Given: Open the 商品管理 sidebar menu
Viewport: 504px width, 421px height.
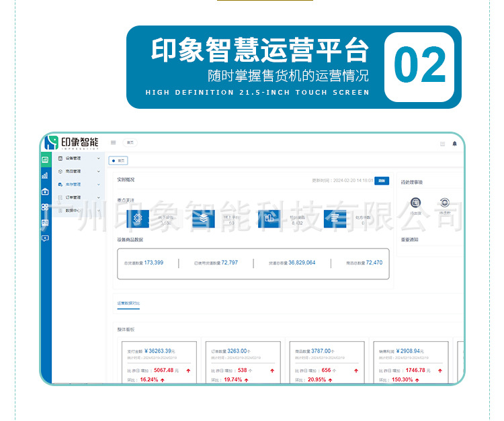Looking at the screenshot, I should click(79, 171).
